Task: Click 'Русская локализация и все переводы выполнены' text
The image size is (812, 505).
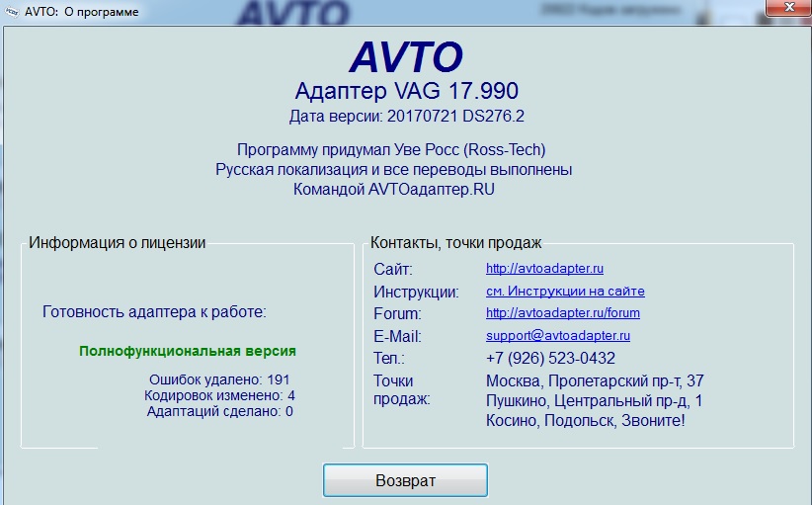Action: click(x=393, y=169)
